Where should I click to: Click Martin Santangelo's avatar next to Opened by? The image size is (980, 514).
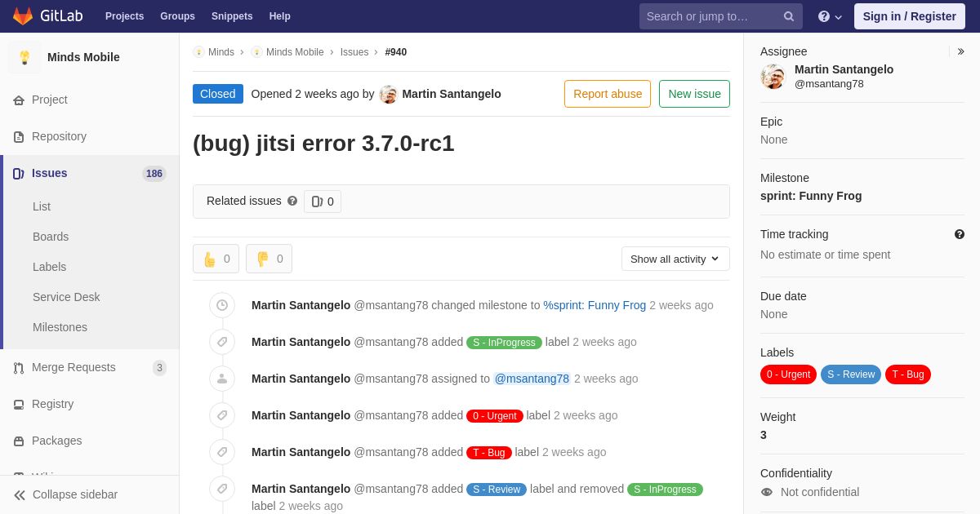click(x=389, y=94)
